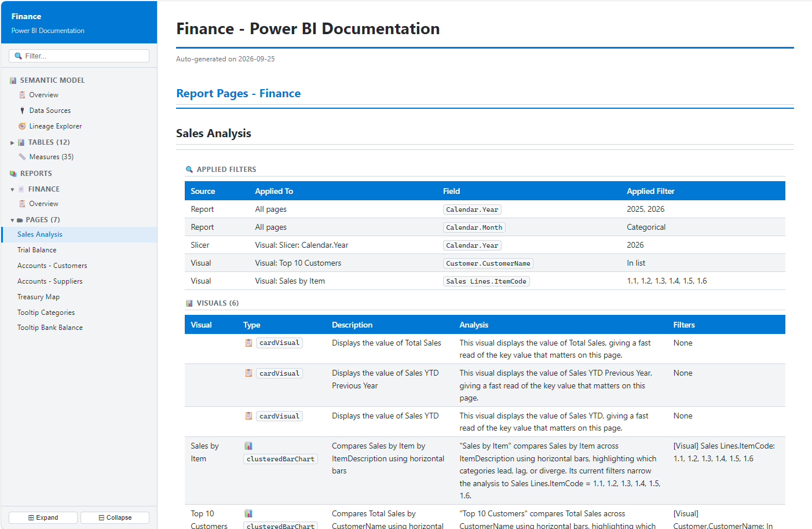Image resolution: width=812 pixels, height=529 pixels.
Task: Click the 'Auto-generated on 2026-09-25' text
Action: 225,59
